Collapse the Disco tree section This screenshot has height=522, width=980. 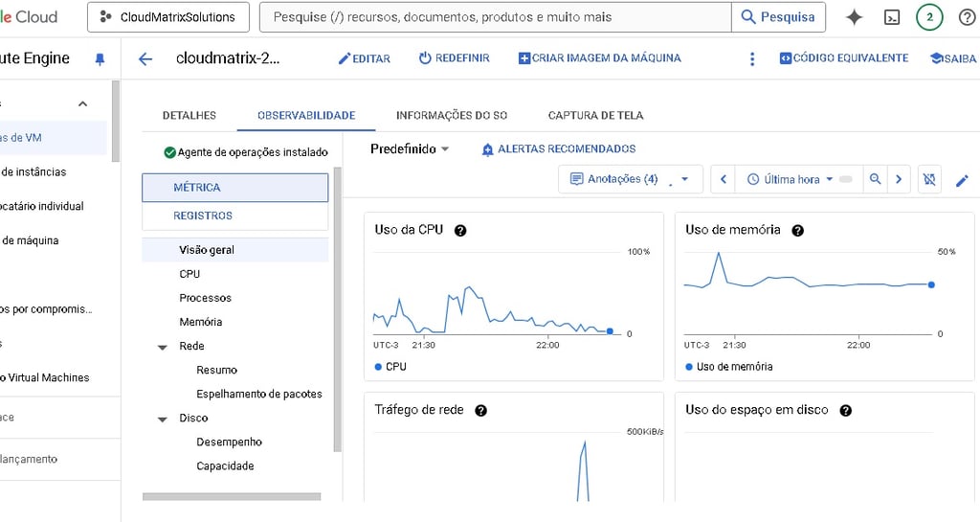163,419
